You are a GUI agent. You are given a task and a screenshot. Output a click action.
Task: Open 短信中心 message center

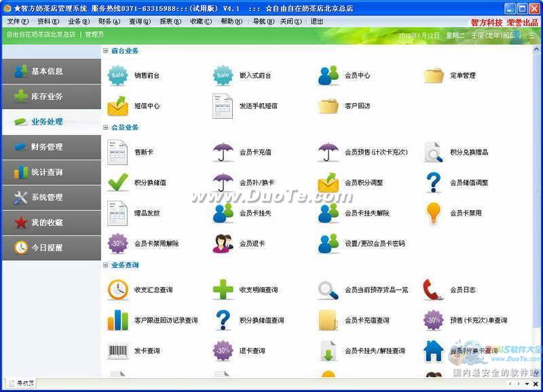[118, 106]
